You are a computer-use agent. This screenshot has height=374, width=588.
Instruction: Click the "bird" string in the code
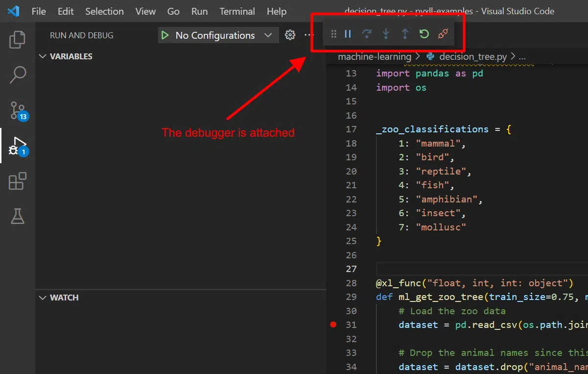click(432, 157)
